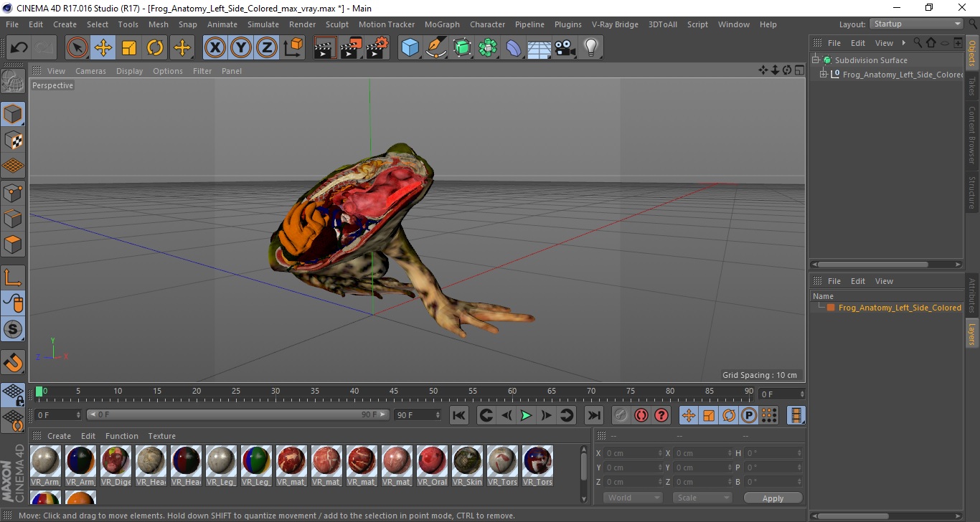Viewport: 980px width, 522px height.
Task: Click the Apply coordinates button
Action: (x=773, y=498)
